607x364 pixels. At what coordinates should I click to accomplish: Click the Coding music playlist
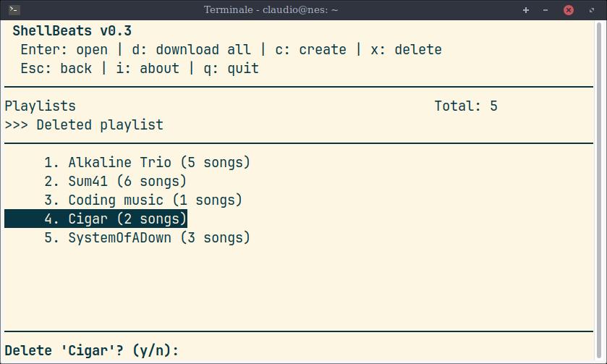click(143, 200)
